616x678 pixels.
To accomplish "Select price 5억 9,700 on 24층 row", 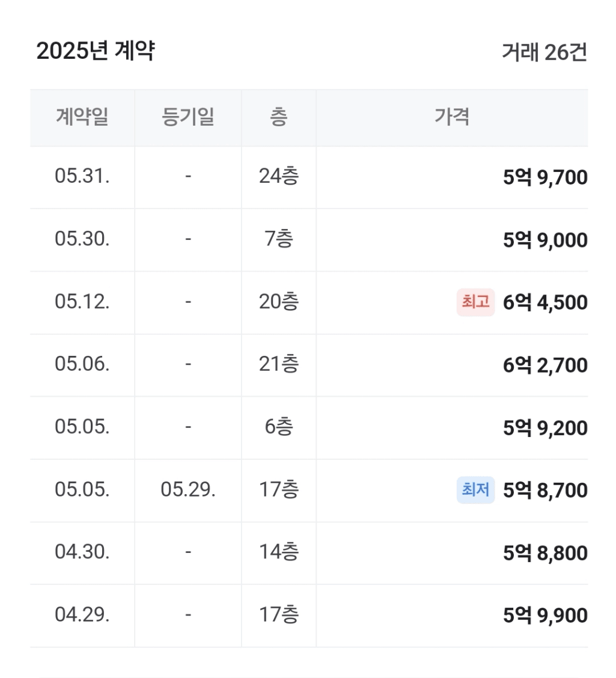I will [545, 177].
